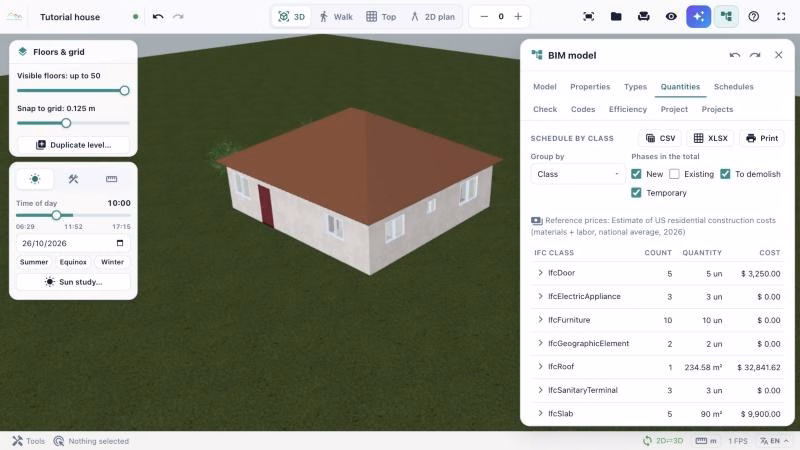
Task: Adjust the Time of day slider
Action: click(73, 215)
